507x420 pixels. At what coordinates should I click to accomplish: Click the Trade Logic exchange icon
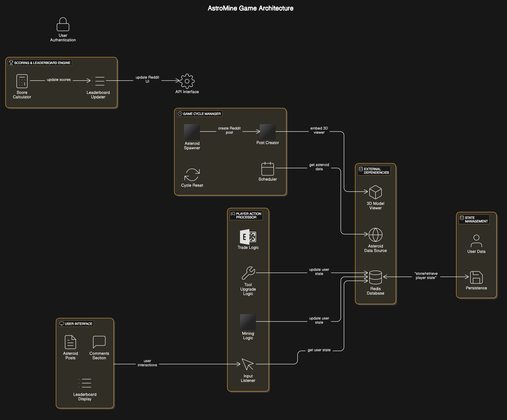[x=248, y=237]
